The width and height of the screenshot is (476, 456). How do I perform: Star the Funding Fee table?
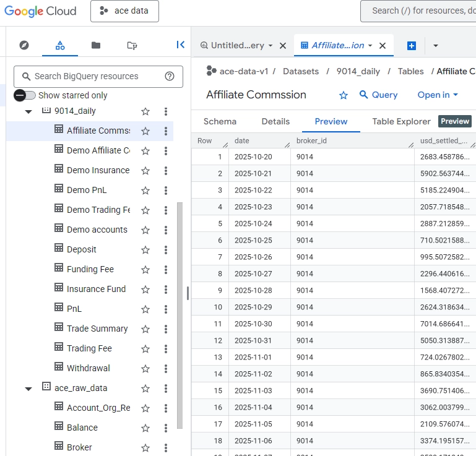145,270
